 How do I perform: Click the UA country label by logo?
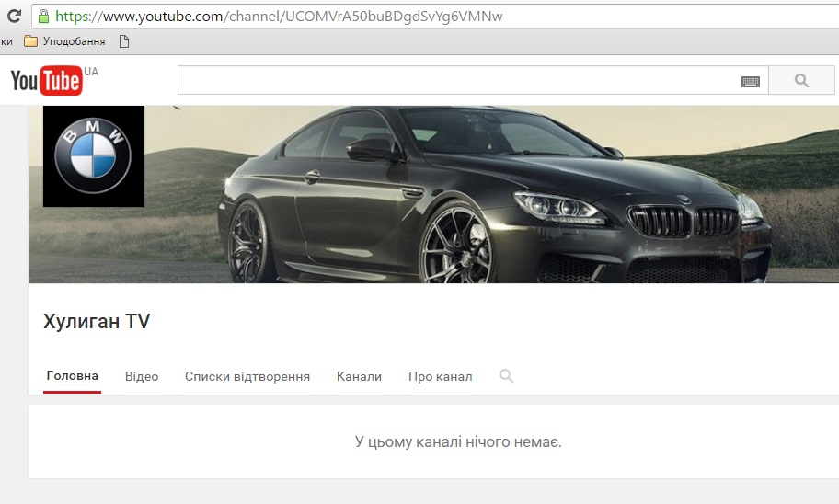tap(91, 72)
